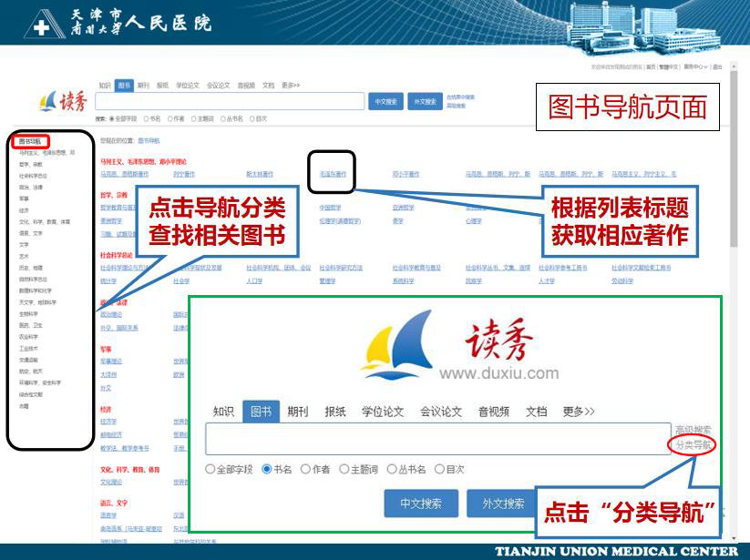Open 医药、卫生 in the left sidebar

click(31, 325)
